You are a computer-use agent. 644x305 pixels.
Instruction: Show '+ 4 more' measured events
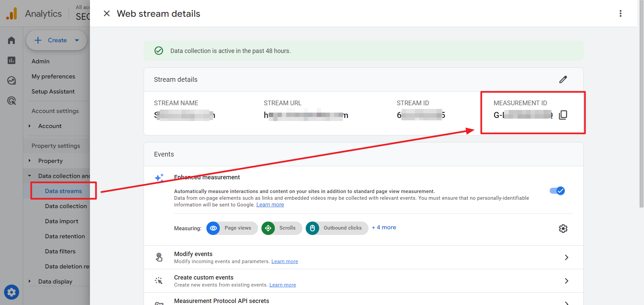(x=384, y=227)
